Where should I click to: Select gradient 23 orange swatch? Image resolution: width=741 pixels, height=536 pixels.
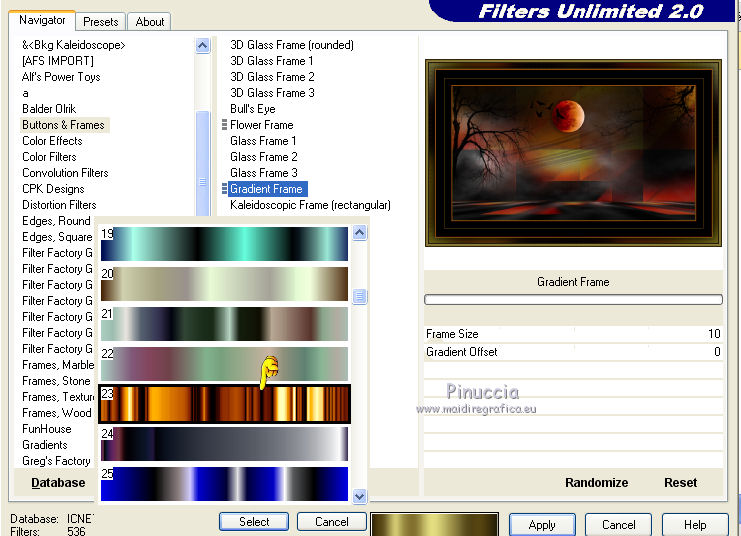224,404
